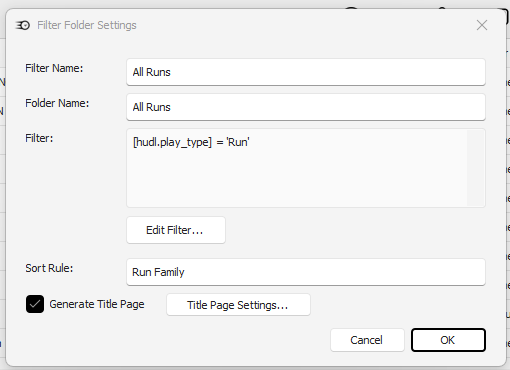Click the Folder Name input field
The image size is (510, 370).
click(x=306, y=107)
